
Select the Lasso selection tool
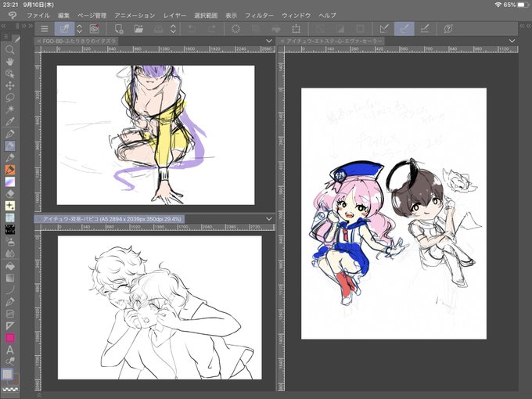point(10,97)
